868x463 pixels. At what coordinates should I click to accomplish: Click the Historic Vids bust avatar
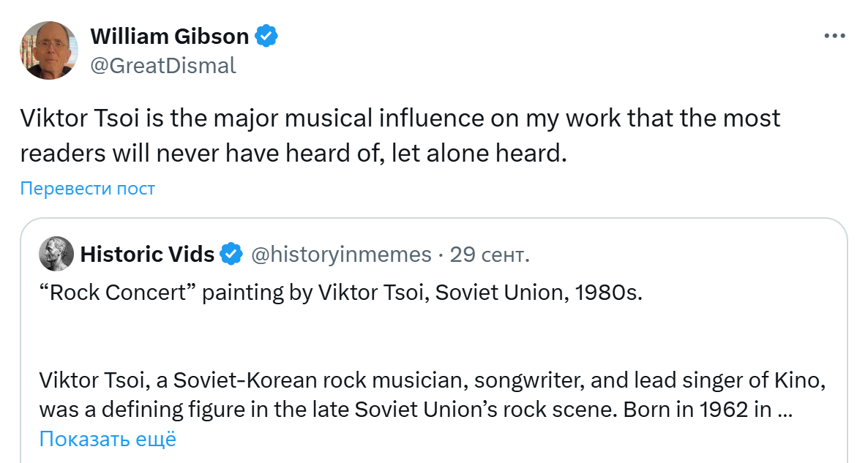56,254
